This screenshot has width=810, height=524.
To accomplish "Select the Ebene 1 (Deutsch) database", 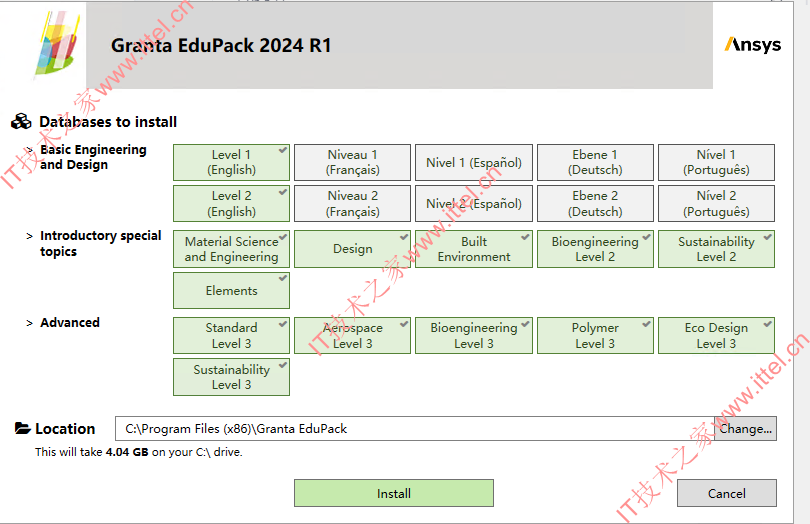I will tap(595, 162).
